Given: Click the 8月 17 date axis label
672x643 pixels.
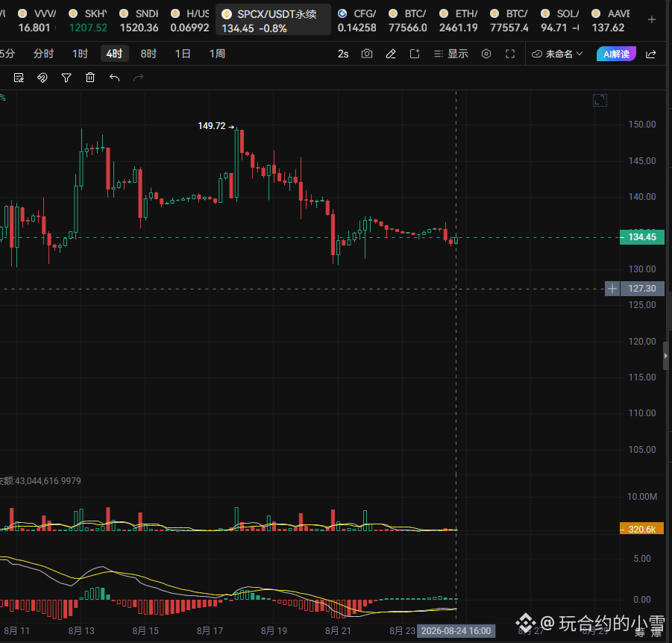Looking at the screenshot, I should 210,631.
